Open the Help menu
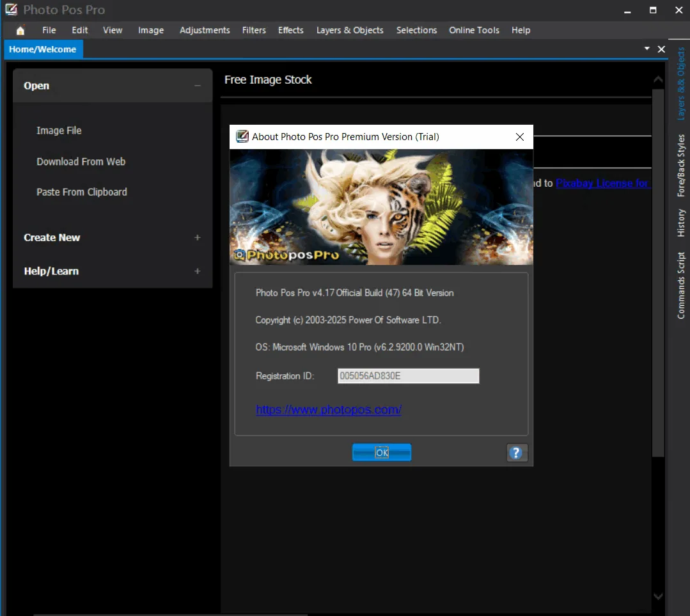This screenshot has width=690, height=616. click(x=521, y=30)
